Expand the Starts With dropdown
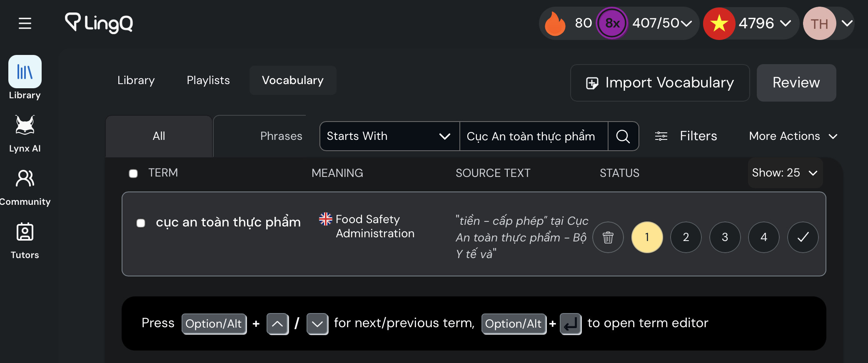This screenshot has height=363, width=868. pyautogui.click(x=389, y=136)
